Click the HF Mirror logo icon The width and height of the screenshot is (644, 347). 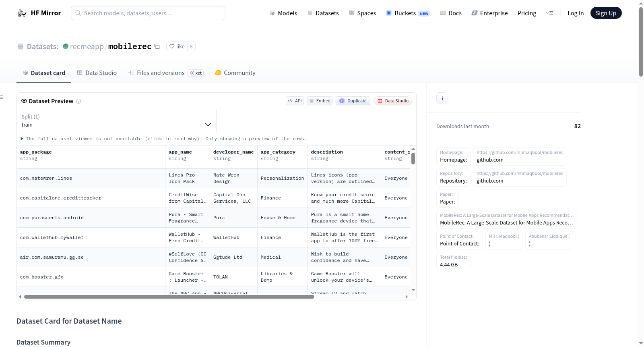click(22, 13)
